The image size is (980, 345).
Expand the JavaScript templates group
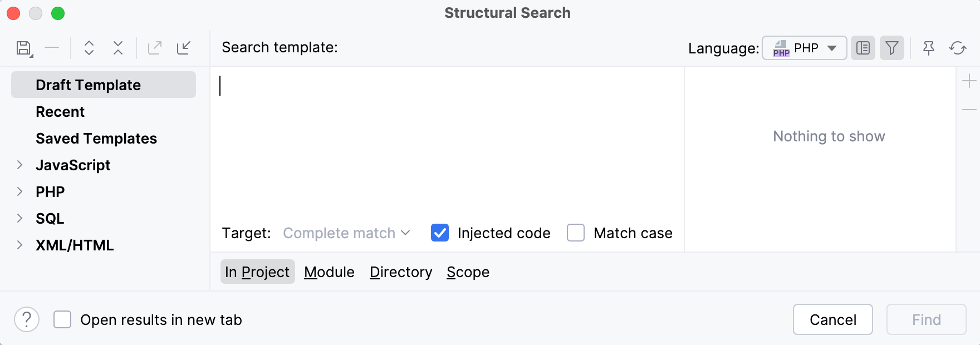[x=19, y=165]
